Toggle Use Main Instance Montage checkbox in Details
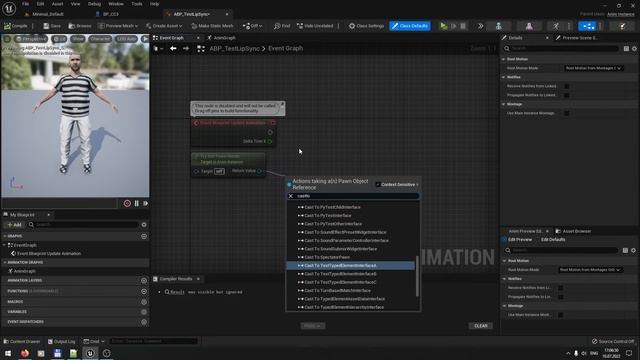The image size is (640, 360). pyautogui.click(x=567, y=113)
